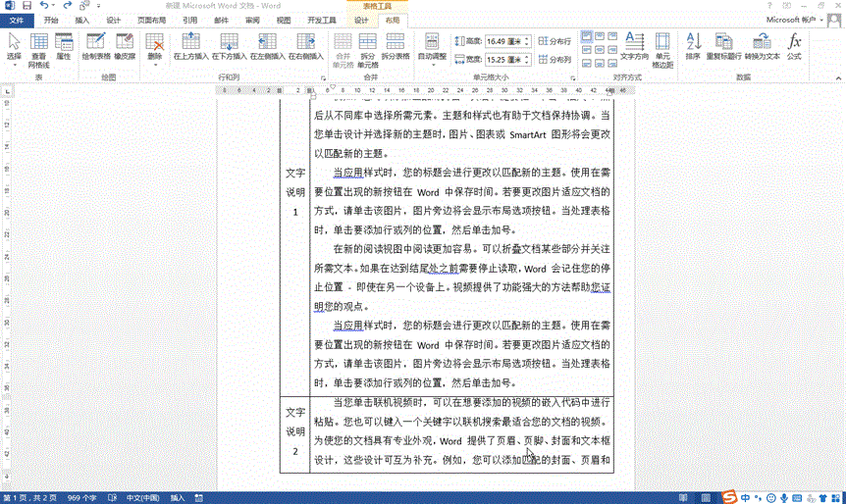The height and width of the screenshot is (504, 846).
Task: Click Insert Right (在右侧插入)
Action: pos(305,46)
